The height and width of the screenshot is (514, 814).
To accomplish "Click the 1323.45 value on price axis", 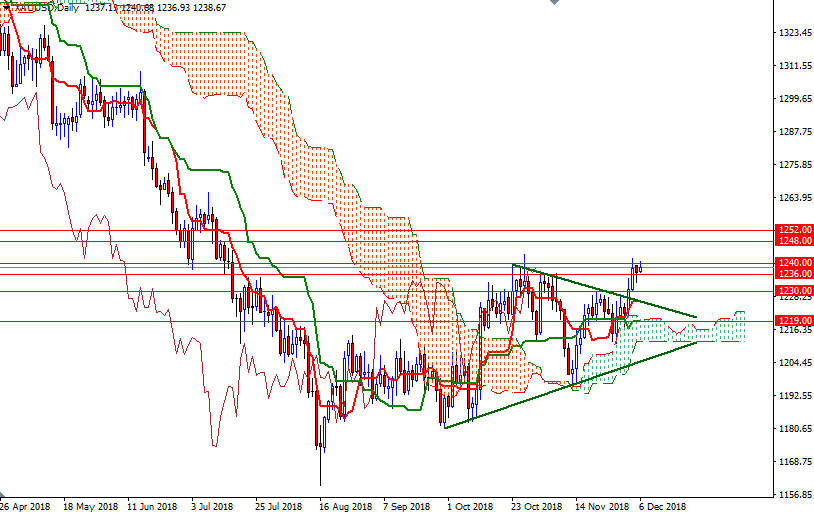I will 795,33.
